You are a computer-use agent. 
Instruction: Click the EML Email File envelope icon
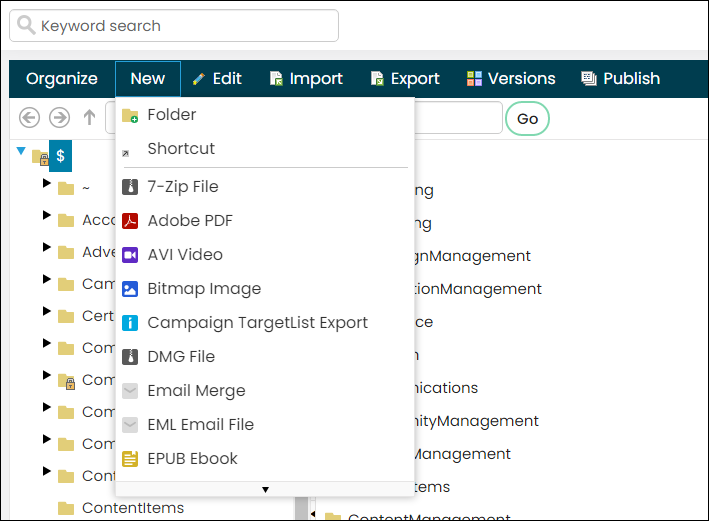130,425
